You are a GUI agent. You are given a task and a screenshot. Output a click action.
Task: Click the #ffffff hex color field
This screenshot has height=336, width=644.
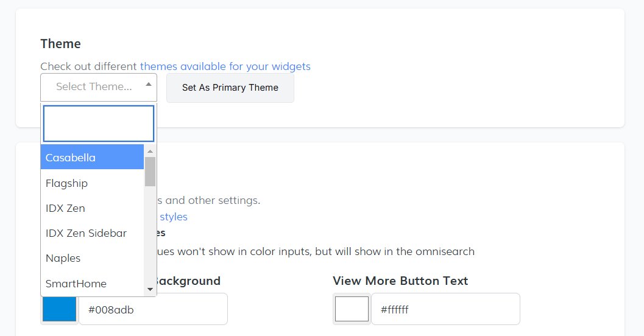tap(445, 310)
